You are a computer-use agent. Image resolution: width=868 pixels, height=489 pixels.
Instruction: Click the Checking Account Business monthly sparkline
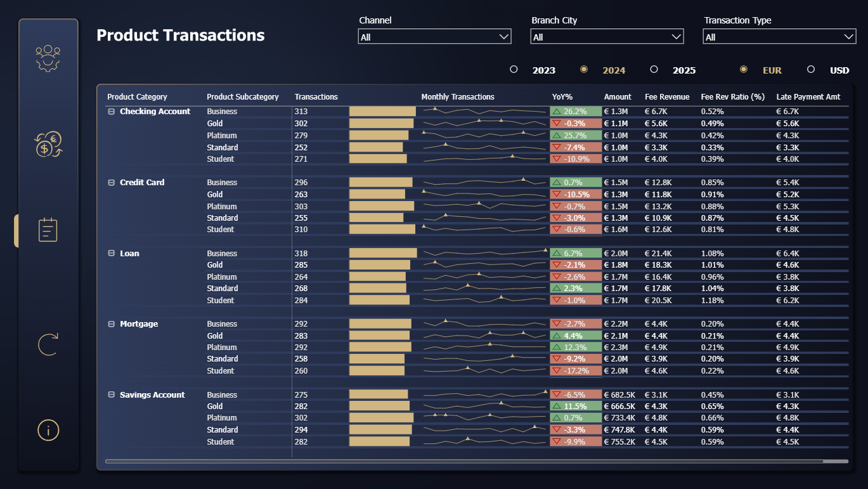pyautogui.click(x=484, y=112)
